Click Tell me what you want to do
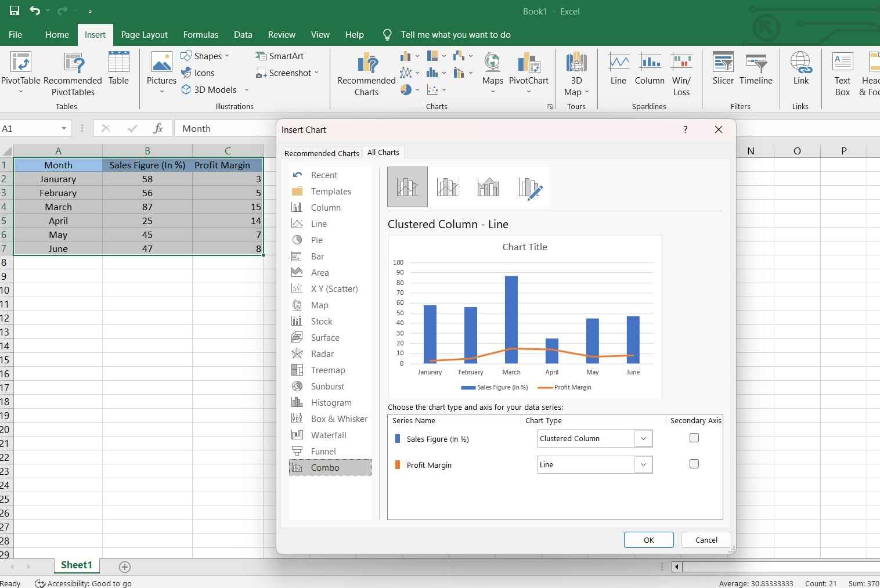The height and width of the screenshot is (588, 880). [x=456, y=34]
